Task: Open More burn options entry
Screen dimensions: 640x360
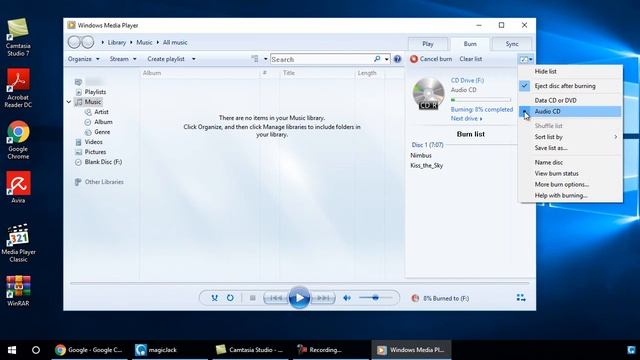Action: tap(570, 184)
